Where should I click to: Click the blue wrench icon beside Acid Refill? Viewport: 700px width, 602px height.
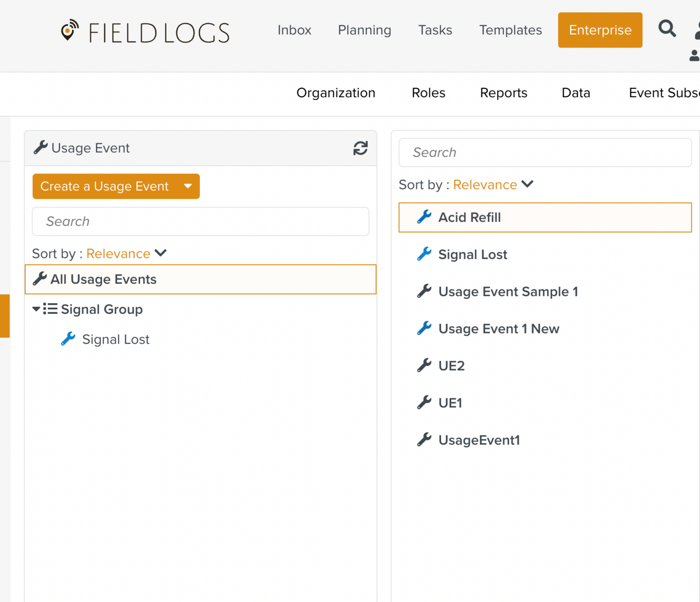[424, 217]
